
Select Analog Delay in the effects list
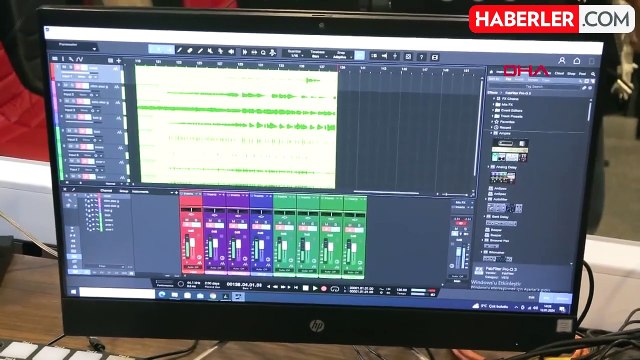coord(506,167)
